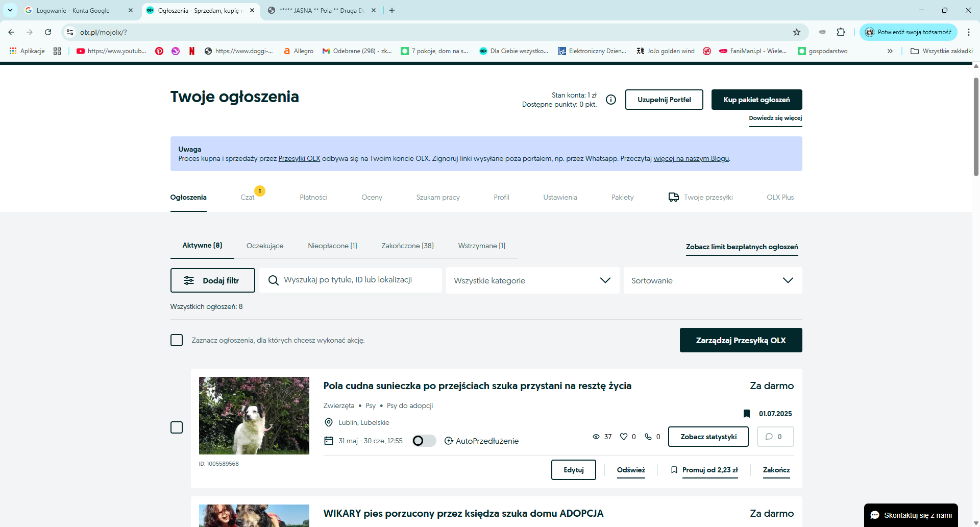Open the Dodaj filtr filter panel

click(213, 280)
